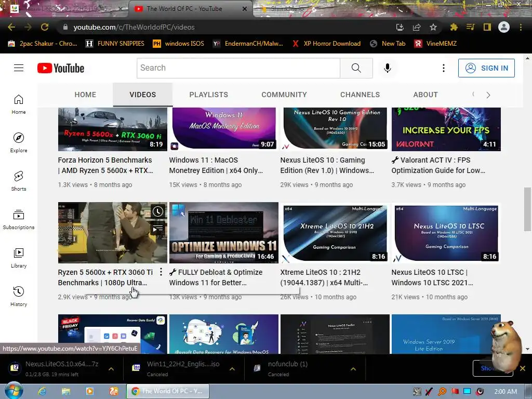Open Nexus LiteOS 10 LTSC video title

coord(432,277)
